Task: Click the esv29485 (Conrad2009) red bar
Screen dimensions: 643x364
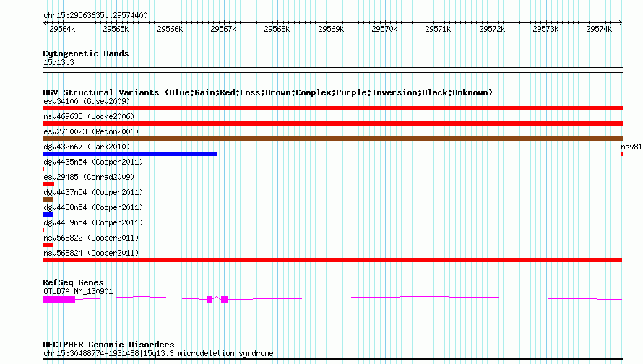Action: [x=48, y=184]
